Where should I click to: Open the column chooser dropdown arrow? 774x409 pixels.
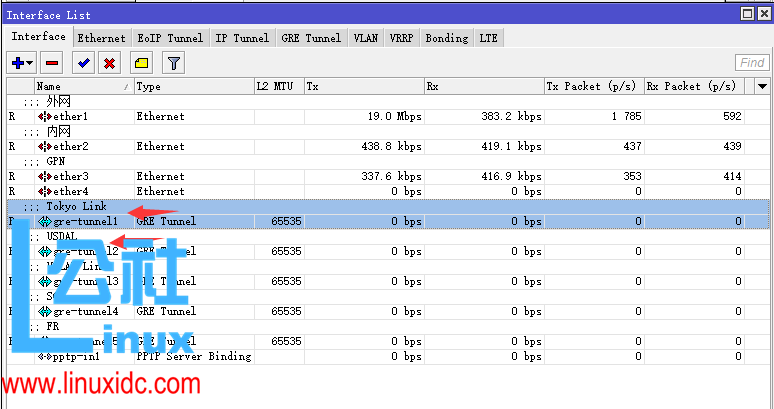tap(763, 86)
